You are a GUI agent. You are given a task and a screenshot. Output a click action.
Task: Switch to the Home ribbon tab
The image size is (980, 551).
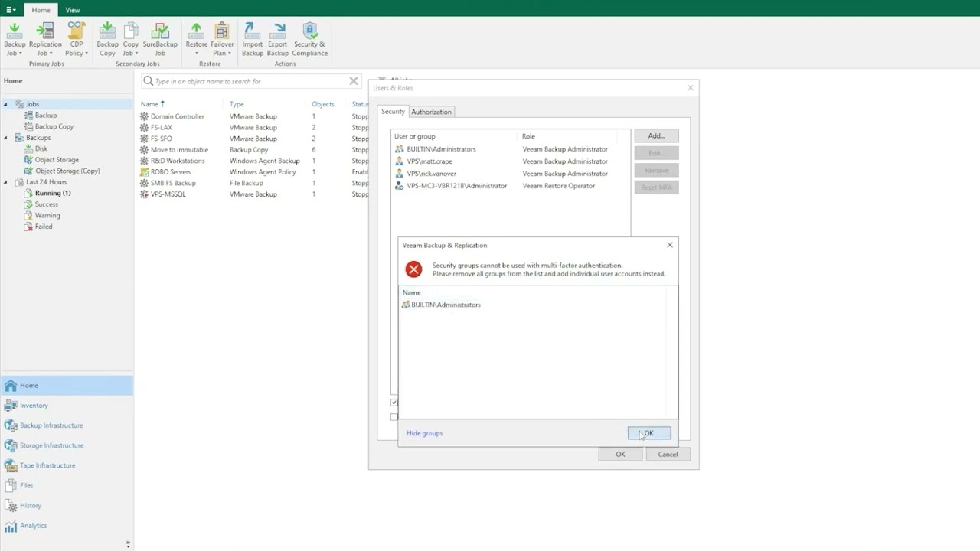point(41,10)
